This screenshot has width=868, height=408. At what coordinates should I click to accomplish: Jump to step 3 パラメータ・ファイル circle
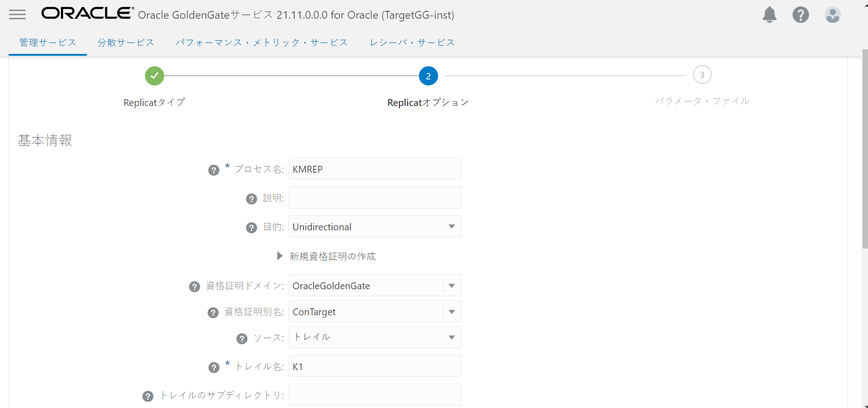click(702, 75)
